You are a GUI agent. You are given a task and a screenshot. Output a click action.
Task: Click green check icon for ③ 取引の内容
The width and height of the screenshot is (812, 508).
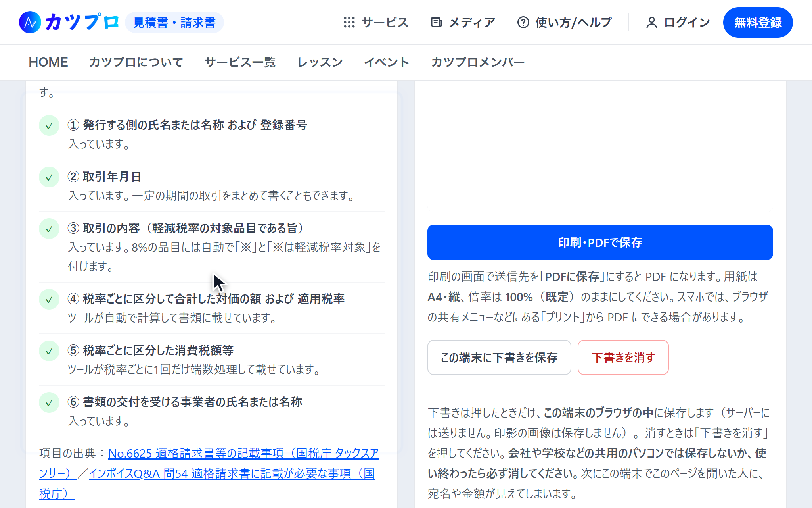point(49,229)
